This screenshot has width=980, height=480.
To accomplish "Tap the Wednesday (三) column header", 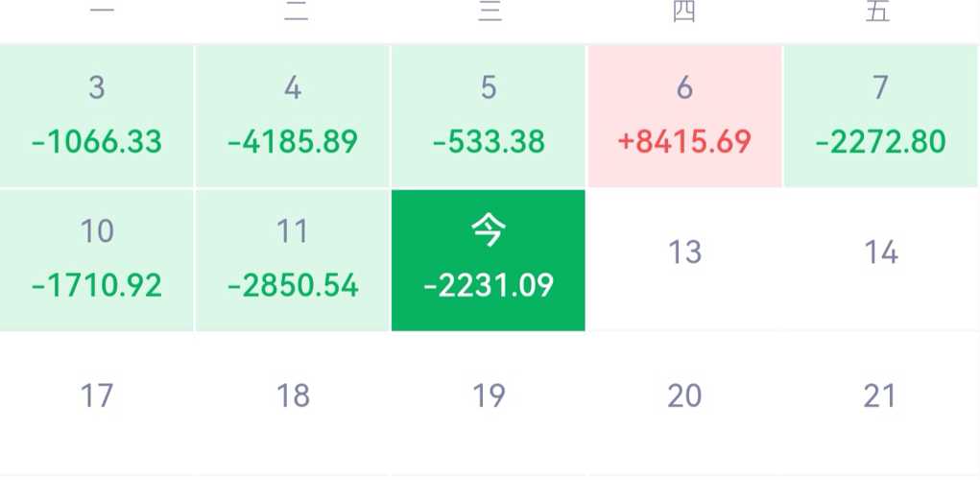I will pos(490,12).
